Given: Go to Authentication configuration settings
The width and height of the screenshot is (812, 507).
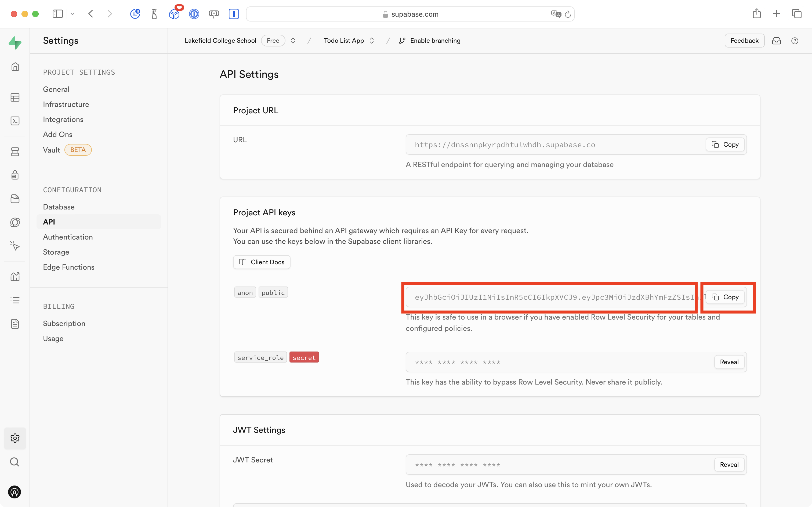Looking at the screenshot, I should [68, 237].
